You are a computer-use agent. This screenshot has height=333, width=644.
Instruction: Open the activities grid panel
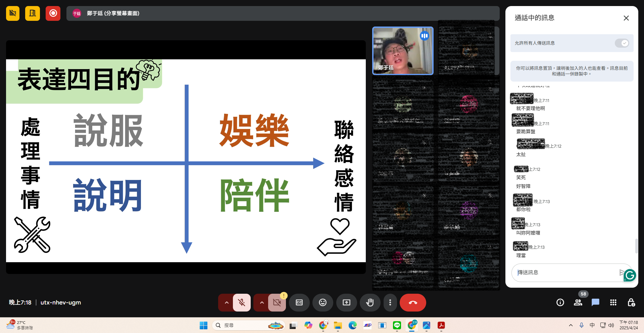pyautogui.click(x=613, y=302)
